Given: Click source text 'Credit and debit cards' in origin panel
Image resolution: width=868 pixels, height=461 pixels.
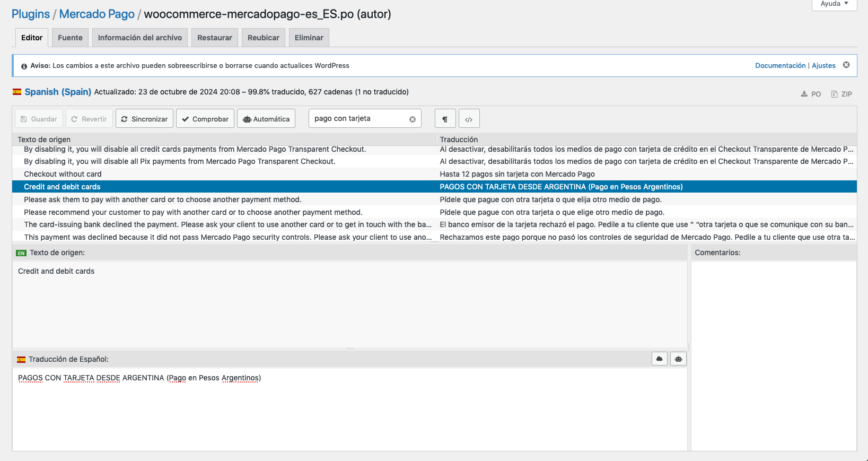Looking at the screenshot, I should pyautogui.click(x=56, y=271).
